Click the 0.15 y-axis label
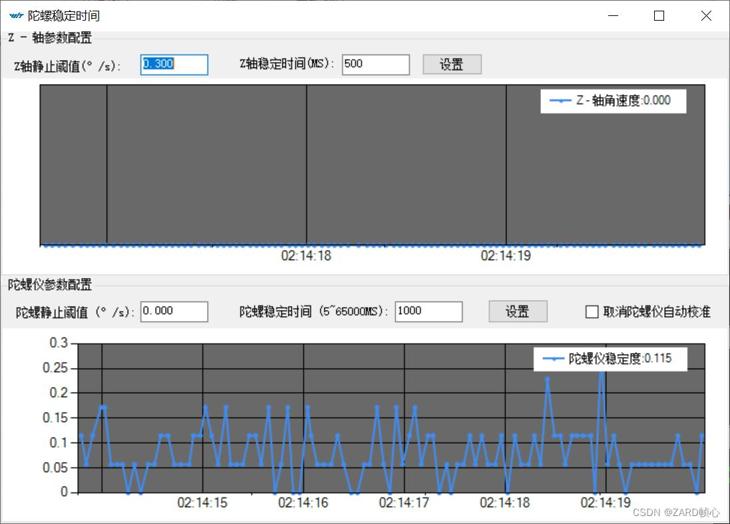This screenshot has width=730, height=524. (x=55, y=418)
